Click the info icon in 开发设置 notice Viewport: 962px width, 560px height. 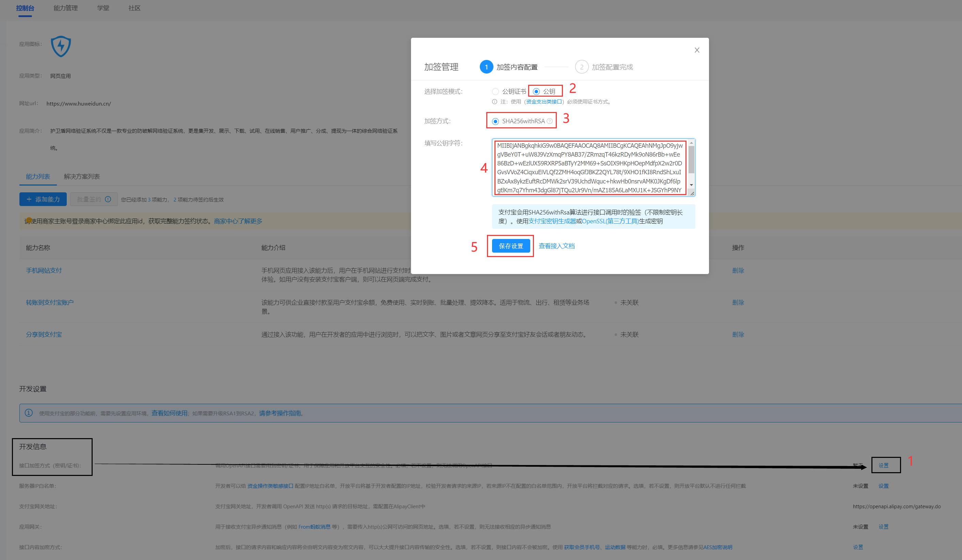29,413
